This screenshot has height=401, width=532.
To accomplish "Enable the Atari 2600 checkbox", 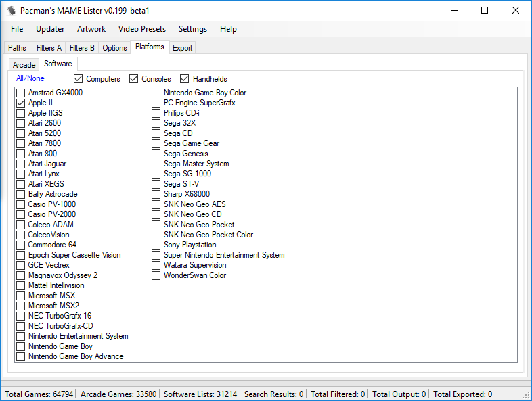I will click(x=21, y=123).
